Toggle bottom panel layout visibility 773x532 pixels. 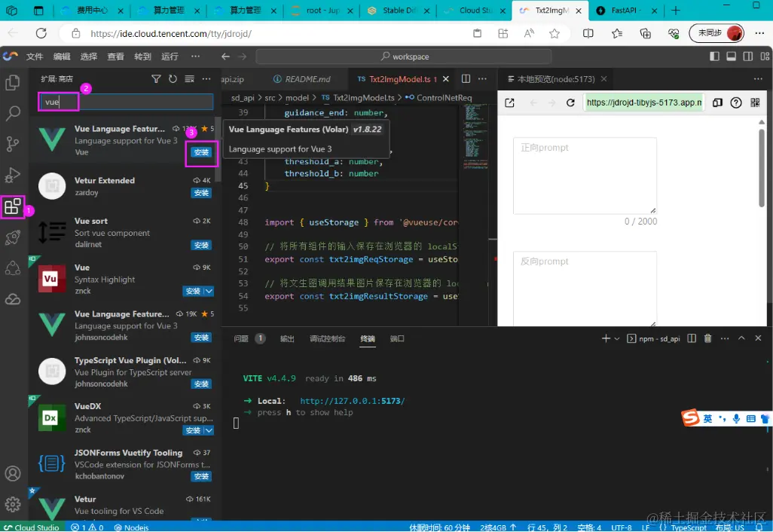(731, 57)
